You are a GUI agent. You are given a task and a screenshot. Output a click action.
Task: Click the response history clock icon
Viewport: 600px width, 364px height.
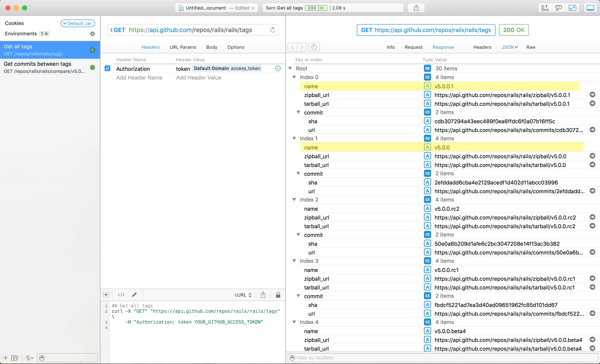point(314,47)
